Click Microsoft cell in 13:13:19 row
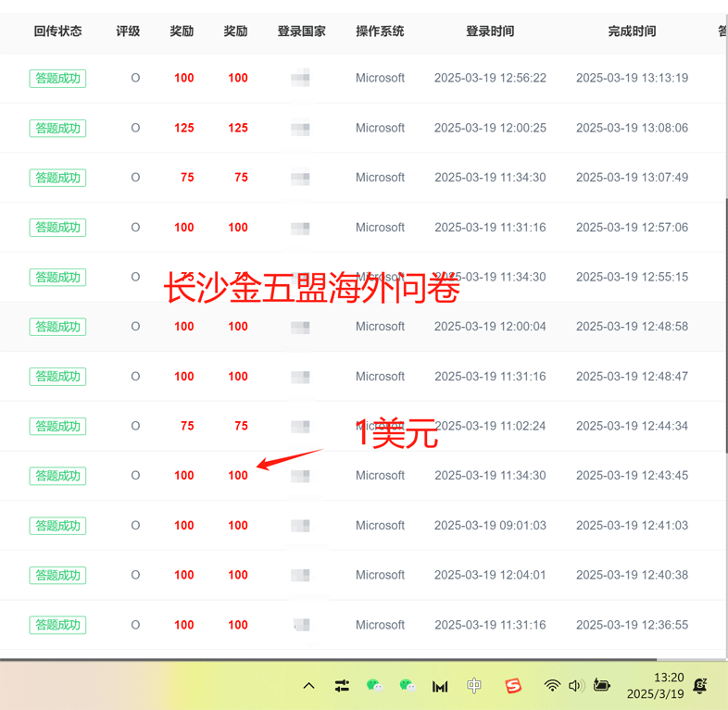The image size is (728, 710). [380, 78]
